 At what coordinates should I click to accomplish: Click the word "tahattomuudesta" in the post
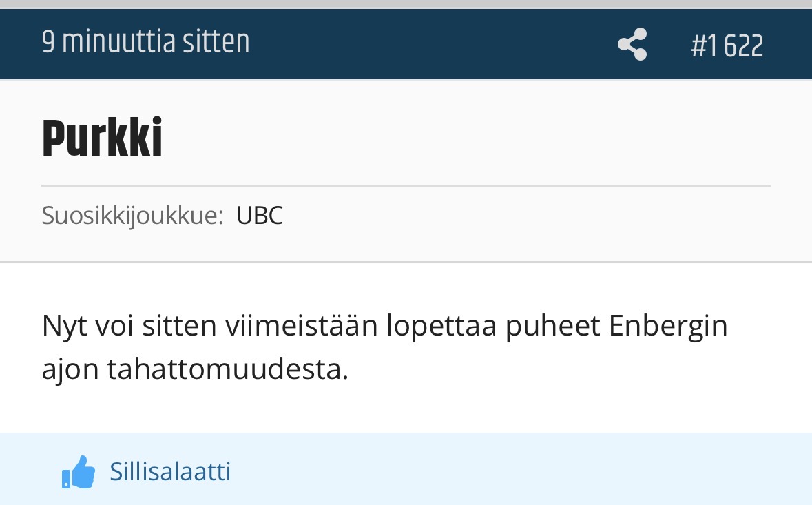[228, 370]
